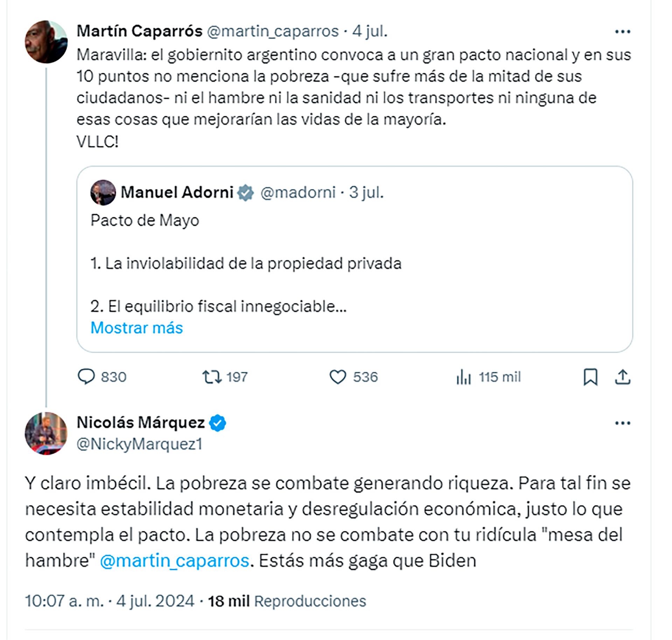The height and width of the screenshot is (640, 672).
Task: Click the @NickyMarquez1 handle
Action: tap(139, 444)
